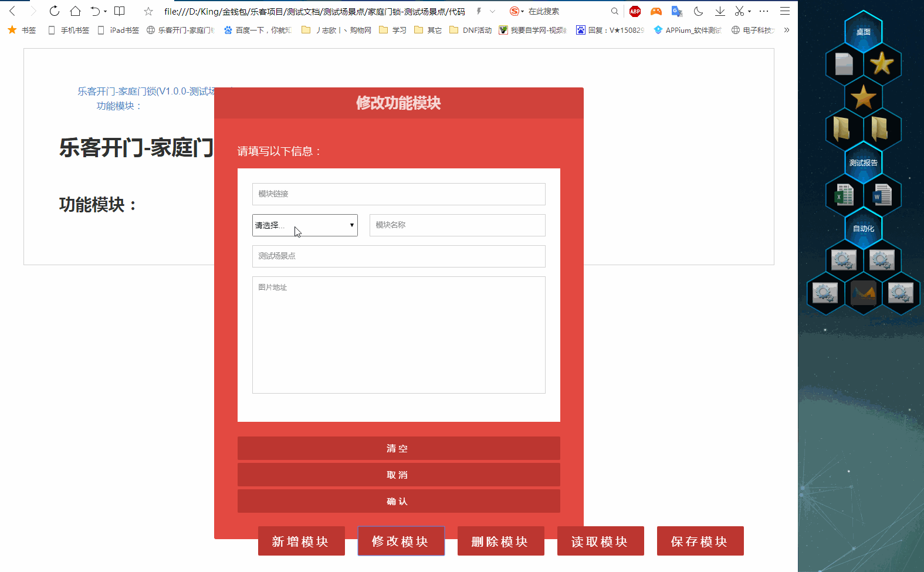
Task: Click the 保存模块 button
Action: click(x=700, y=541)
